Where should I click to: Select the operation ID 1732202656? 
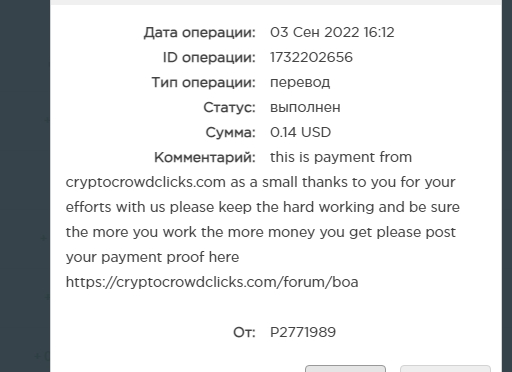(x=311, y=57)
